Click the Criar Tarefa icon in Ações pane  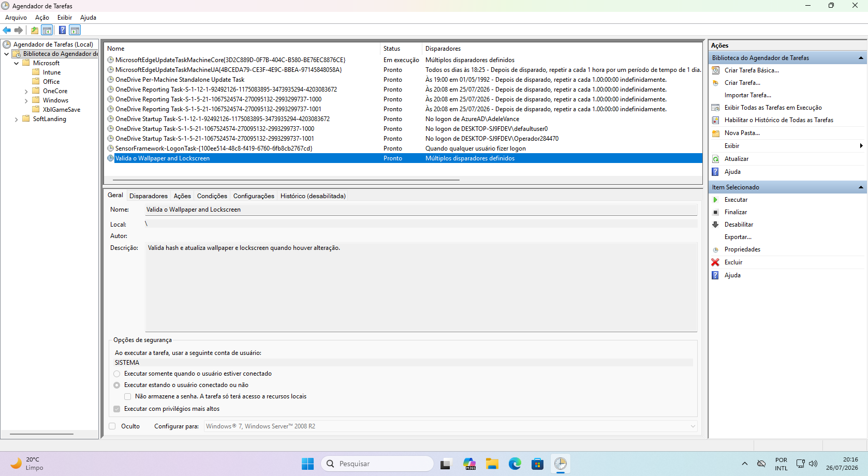point(715,83)
